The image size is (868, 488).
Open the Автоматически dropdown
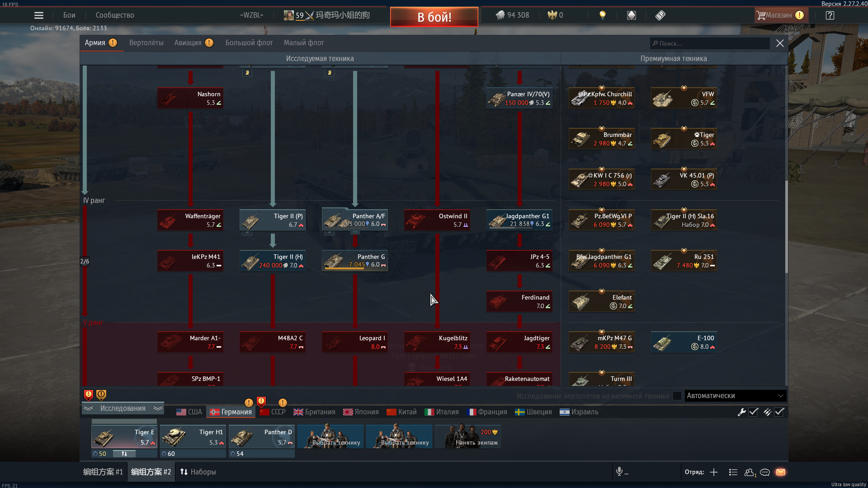736,396
